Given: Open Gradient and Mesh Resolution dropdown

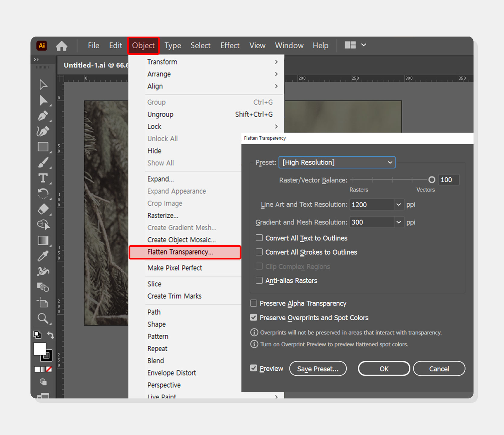Looking at the screenshot, I should pyautogui.click(x=399, y=222).
